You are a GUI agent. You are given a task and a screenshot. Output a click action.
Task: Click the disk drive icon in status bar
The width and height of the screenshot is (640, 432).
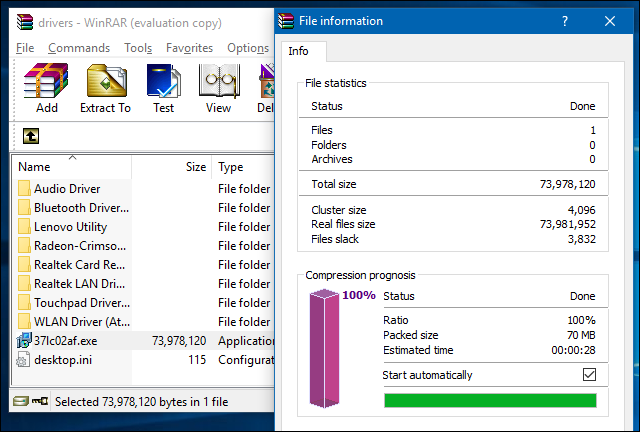[x=20, y=401]
